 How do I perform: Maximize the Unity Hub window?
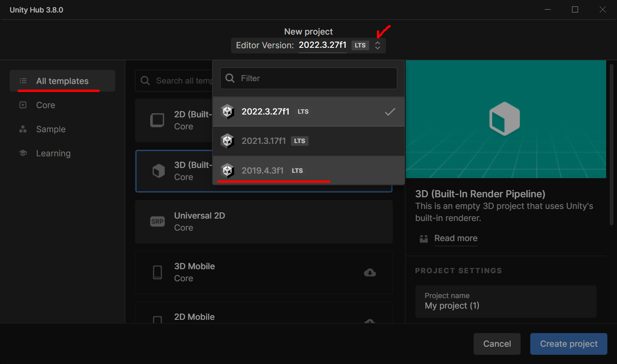575,10
